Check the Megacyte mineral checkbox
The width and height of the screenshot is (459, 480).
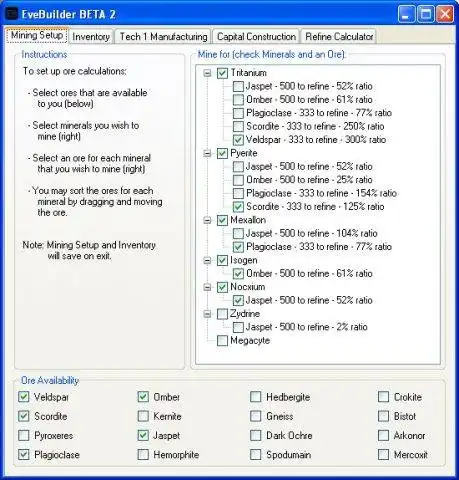coord(222,341)
